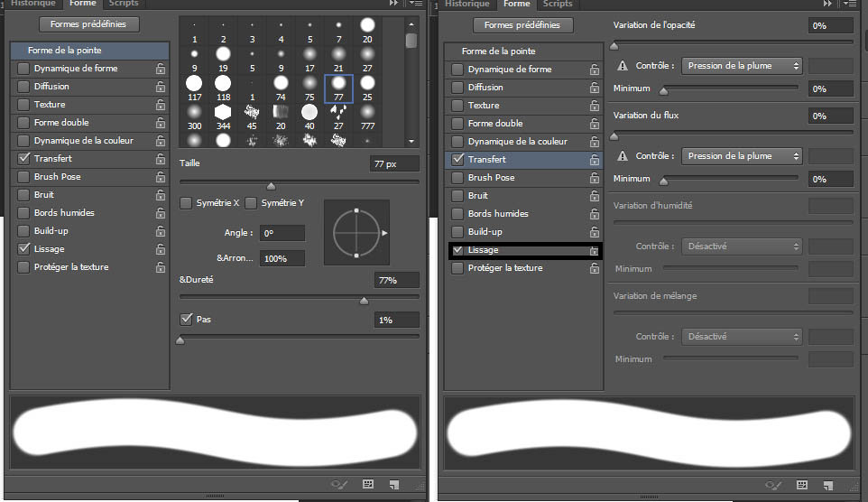Click the Taille size slider handle
Viewport: 868px width, 502px height.
coord(271,185)
